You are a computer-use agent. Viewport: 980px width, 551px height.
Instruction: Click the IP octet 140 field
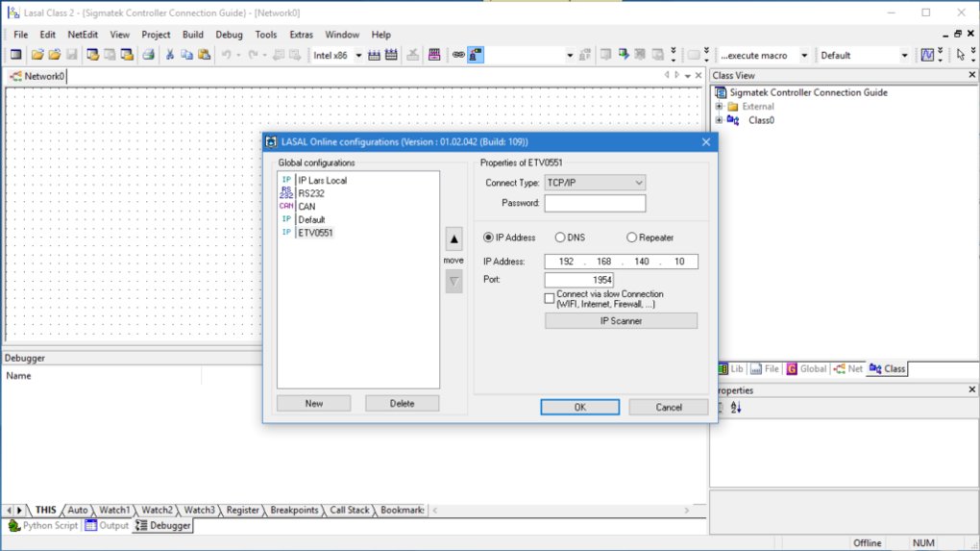click(641, 262)
